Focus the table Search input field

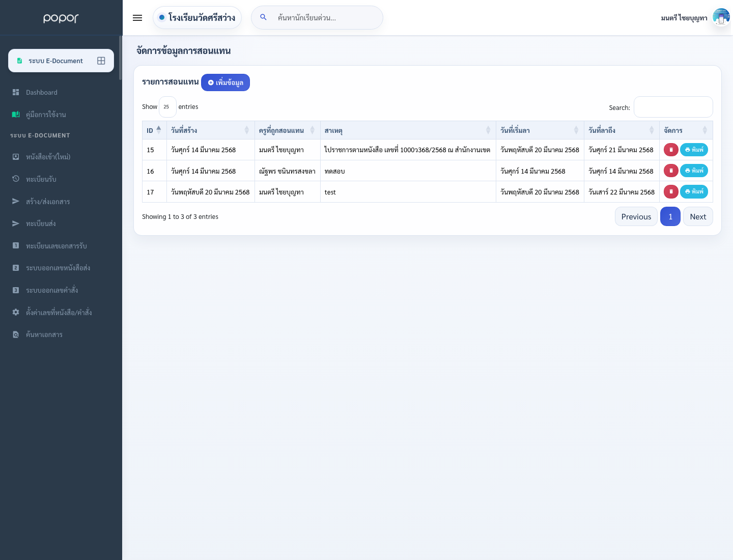coord(673,107)
